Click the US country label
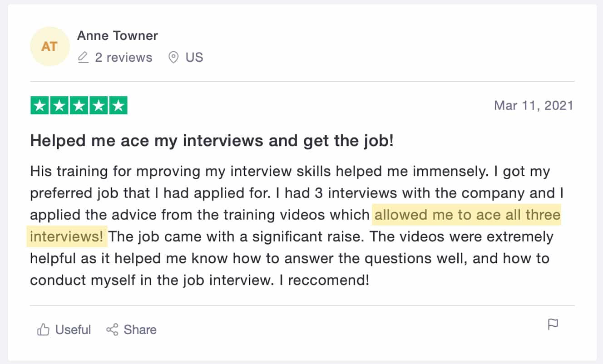The image size is (603, 364). [194, 58]
